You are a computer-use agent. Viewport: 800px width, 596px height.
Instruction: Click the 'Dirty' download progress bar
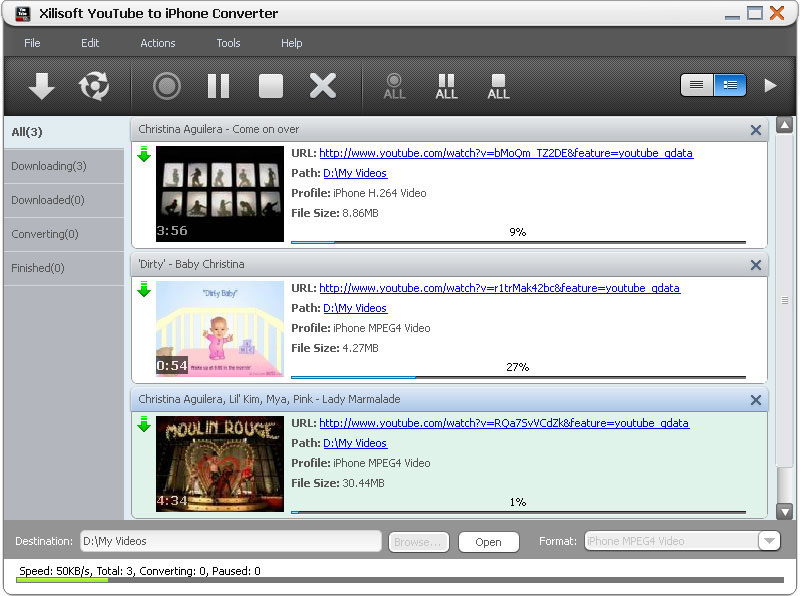[x=517, y=377]
